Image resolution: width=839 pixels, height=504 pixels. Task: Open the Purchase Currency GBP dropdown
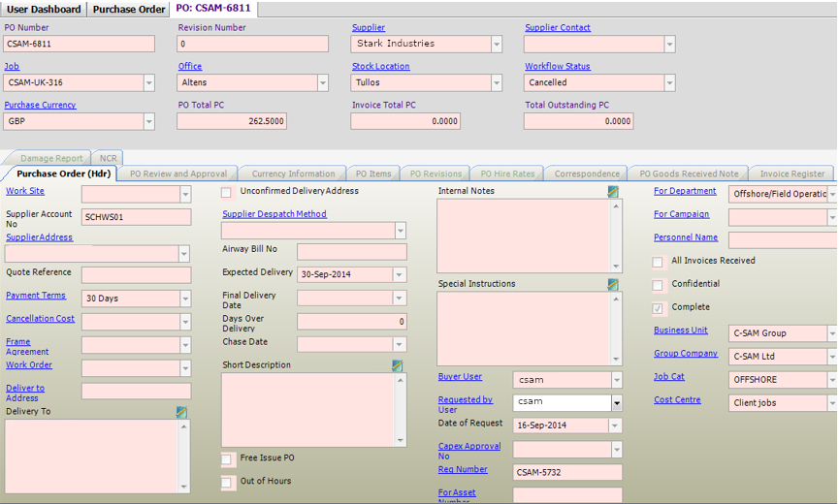click(x=148, y=122)
